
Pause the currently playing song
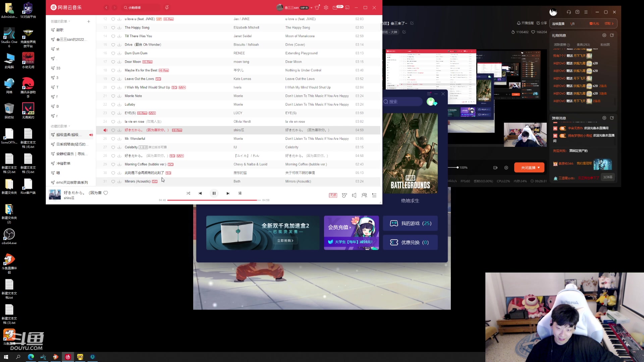tap(214, 193)
